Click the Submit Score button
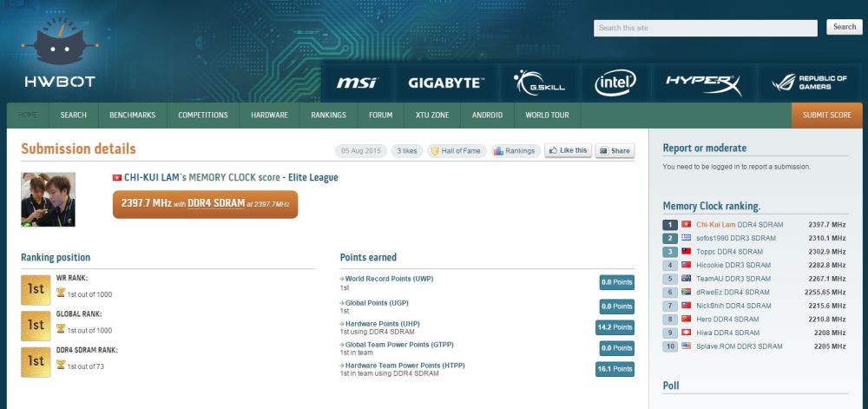This screenshot has height=409, width=868. coord(826,115)
